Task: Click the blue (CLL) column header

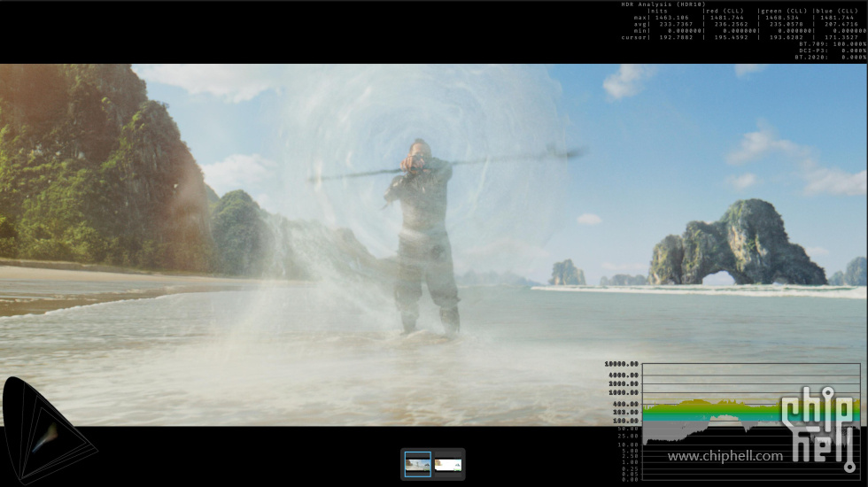Action: [838, 11]
